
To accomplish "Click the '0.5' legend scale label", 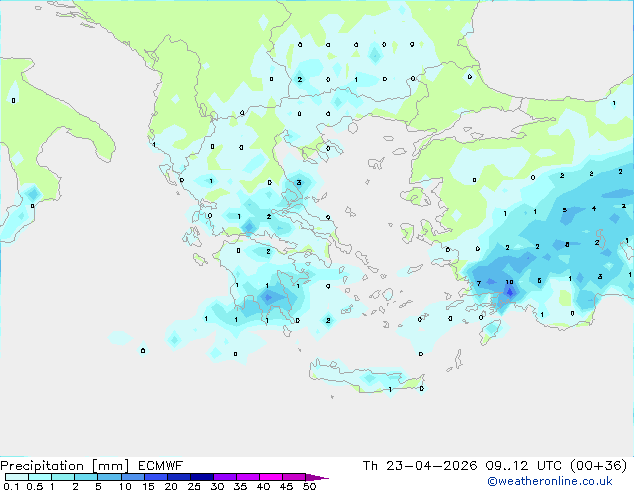I will click(x=34, y=486).
